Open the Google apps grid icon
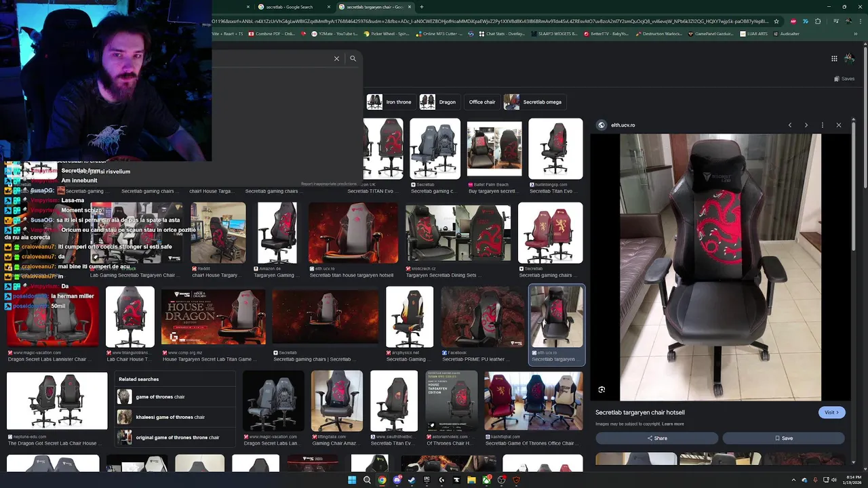The image size is (868, 488). (834, 58)
